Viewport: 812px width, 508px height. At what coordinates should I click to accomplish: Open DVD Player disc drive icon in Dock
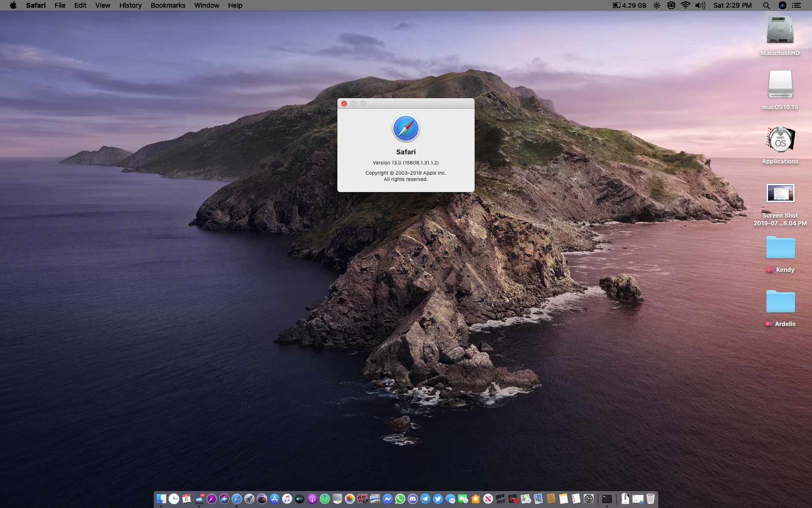click(x=337, y=499)
